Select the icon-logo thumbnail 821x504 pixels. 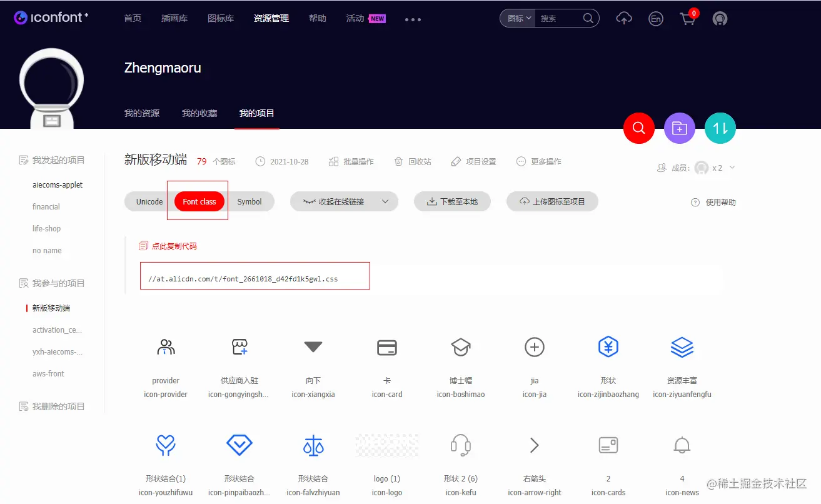pos(387,445)
